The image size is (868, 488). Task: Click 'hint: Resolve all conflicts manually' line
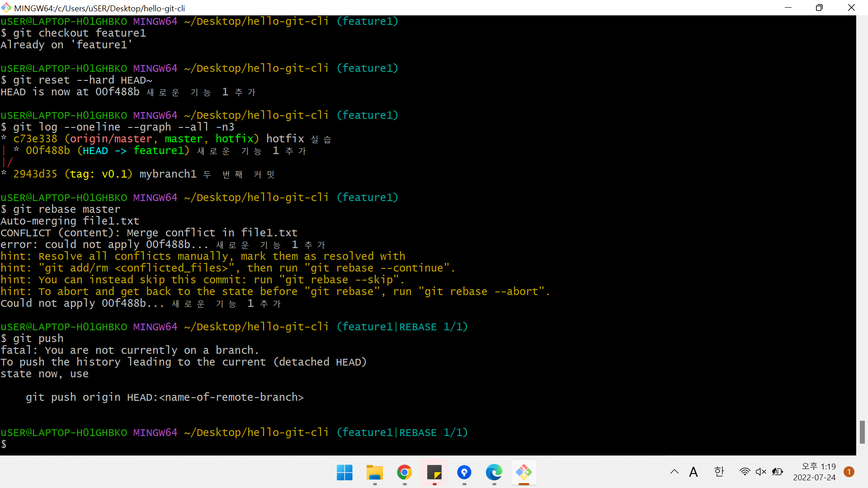(x=203, y=256)
